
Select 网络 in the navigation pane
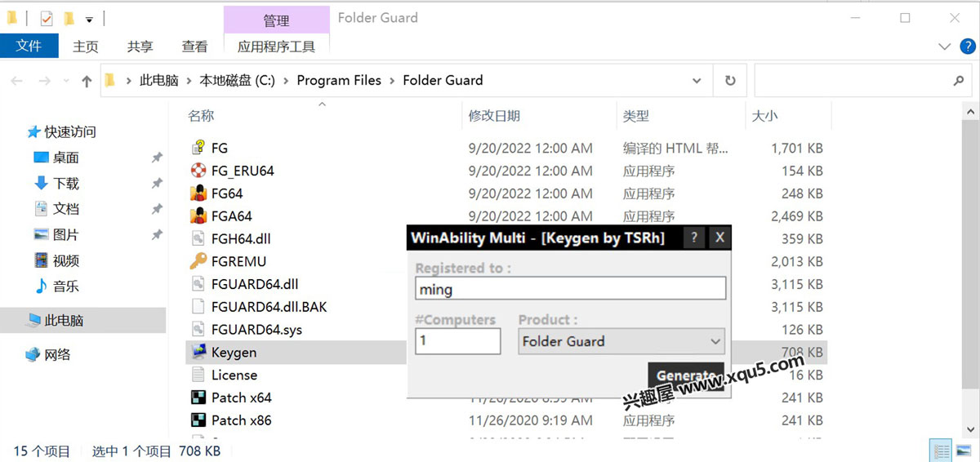coord(57,354)
